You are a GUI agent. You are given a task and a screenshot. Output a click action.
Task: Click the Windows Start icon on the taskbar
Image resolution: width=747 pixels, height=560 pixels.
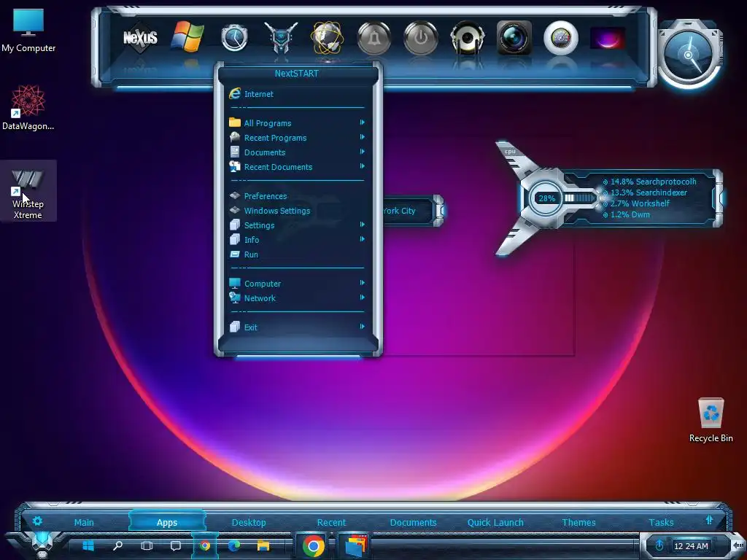[88, 545]
